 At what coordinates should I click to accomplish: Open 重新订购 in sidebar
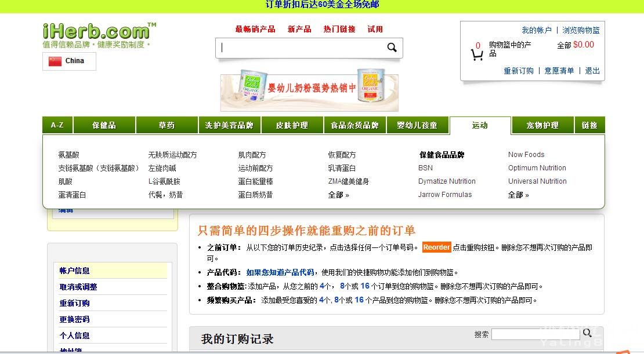[74, 303]
